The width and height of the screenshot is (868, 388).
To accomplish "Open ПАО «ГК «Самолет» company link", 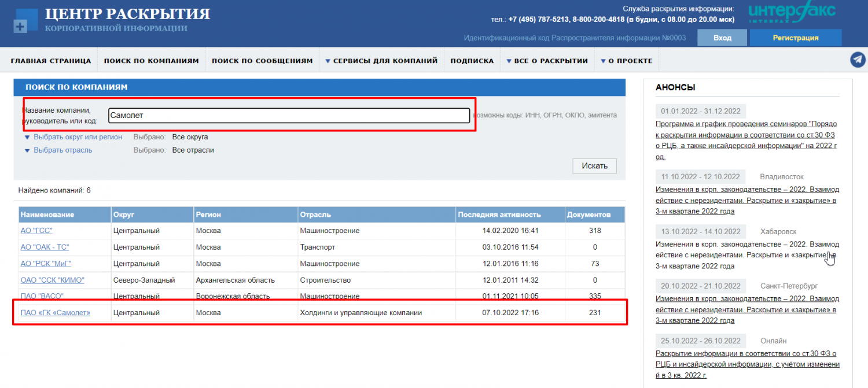I will tap(56, 313).
